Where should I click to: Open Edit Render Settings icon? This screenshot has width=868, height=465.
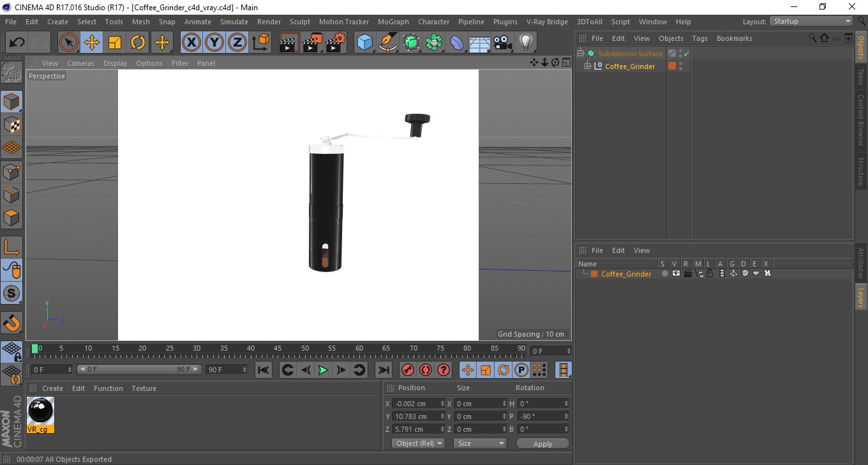335,43
